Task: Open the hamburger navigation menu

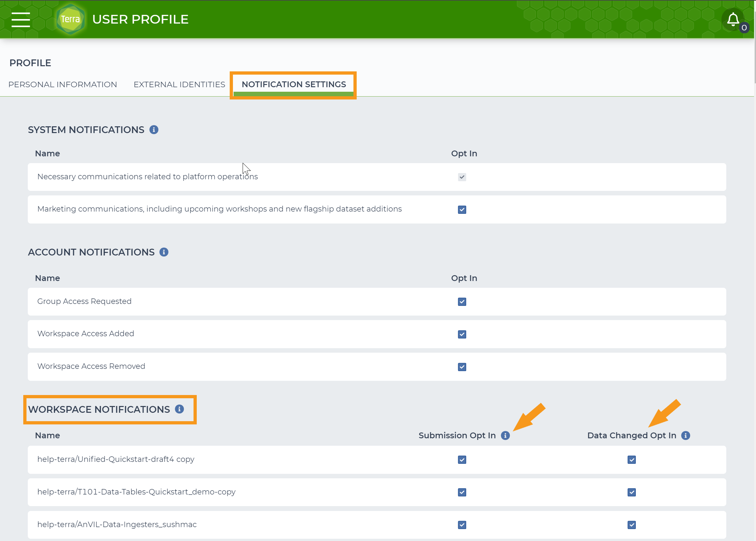Action: [21, 19]
